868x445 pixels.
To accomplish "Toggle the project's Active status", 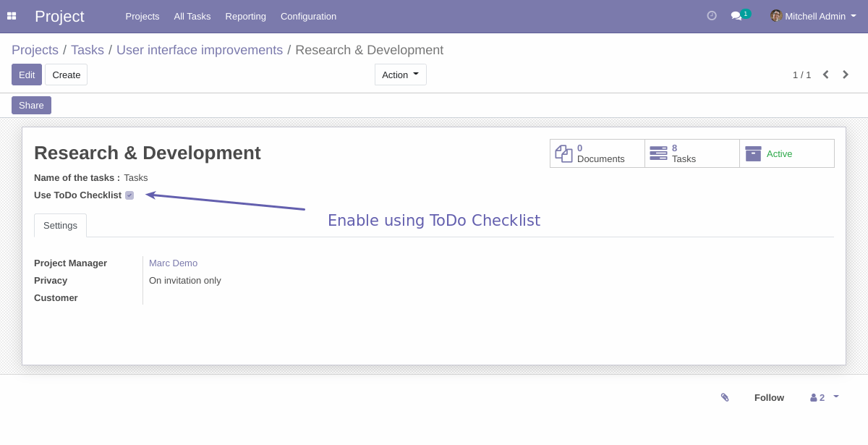I will (779, 153).
